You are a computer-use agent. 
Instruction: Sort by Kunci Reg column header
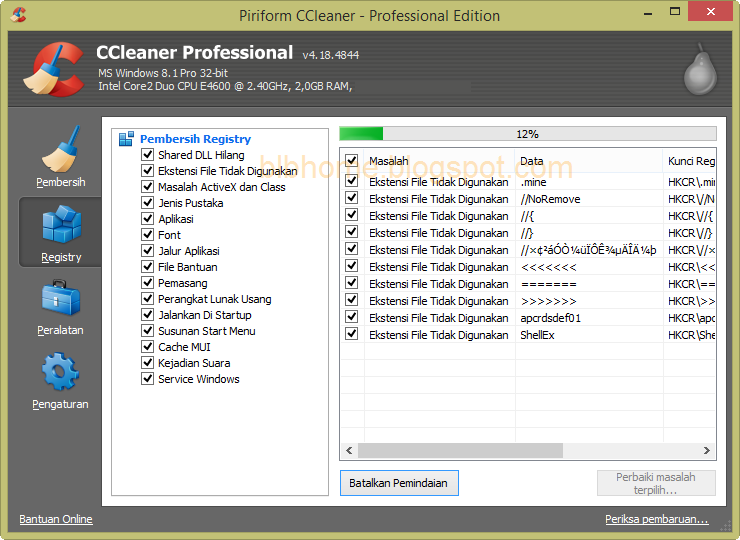tap(690, 161)
